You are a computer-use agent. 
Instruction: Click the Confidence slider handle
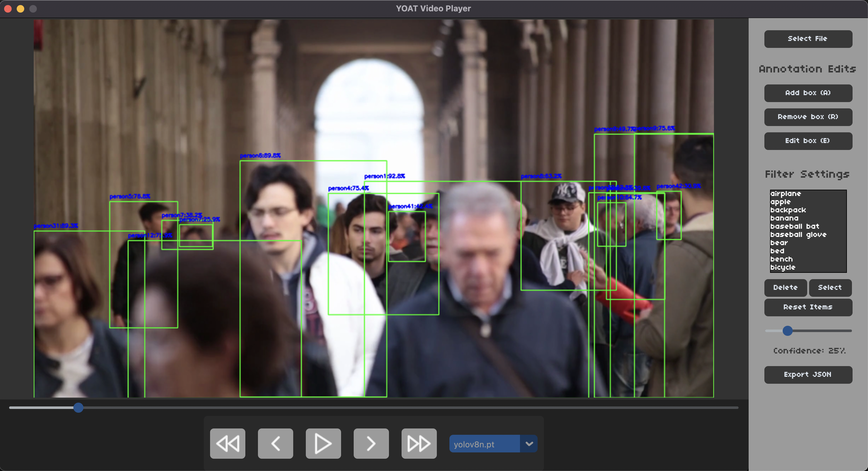click(787, 331)
